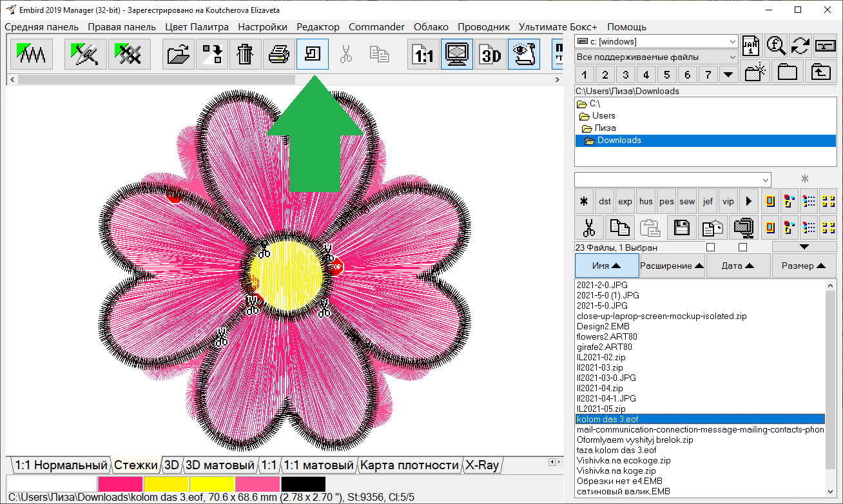Toggle the 3D preview toolbar button
The image size is (843, 504).
pyautogui.click(x=491, y=55)
